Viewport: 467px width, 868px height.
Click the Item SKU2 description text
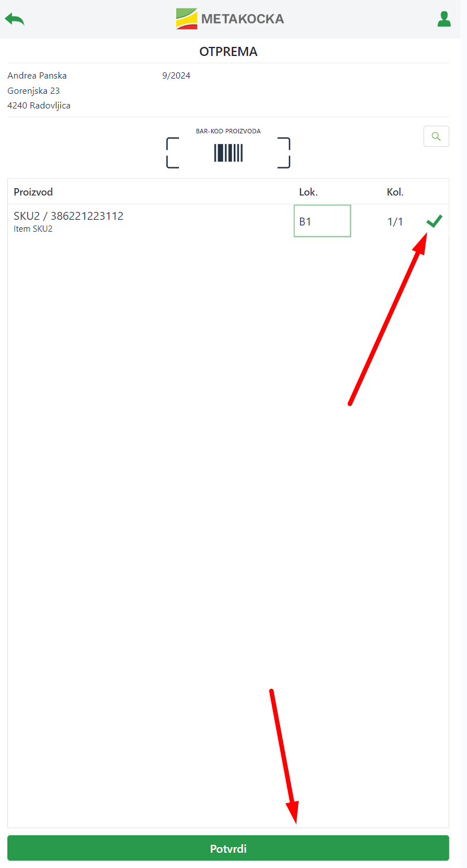coord(33,229)
